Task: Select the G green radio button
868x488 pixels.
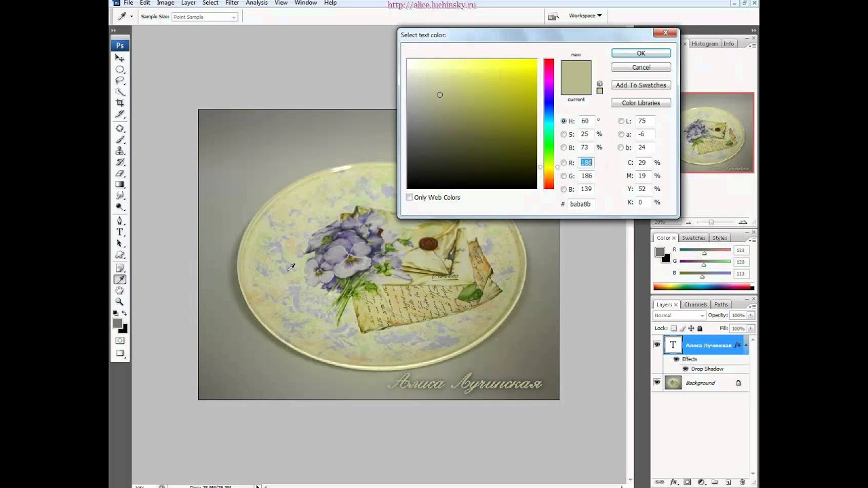Action: point(564,176)
